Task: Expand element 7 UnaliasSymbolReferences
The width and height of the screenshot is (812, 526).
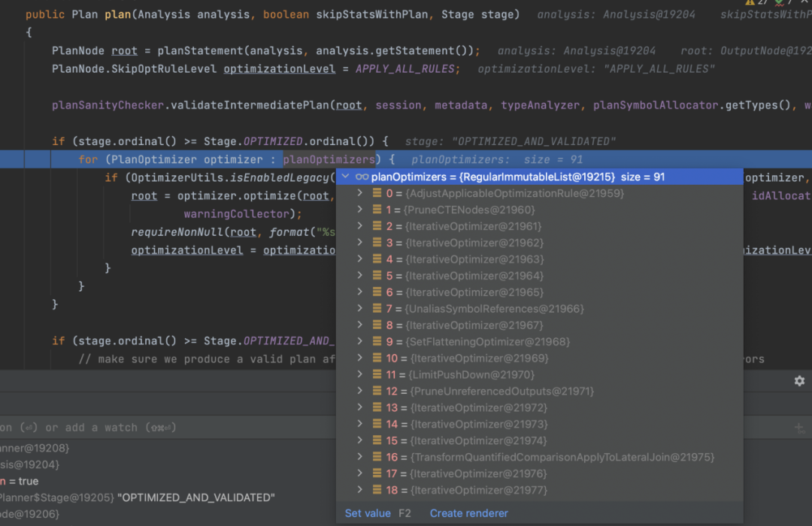Action: point(360,309)
